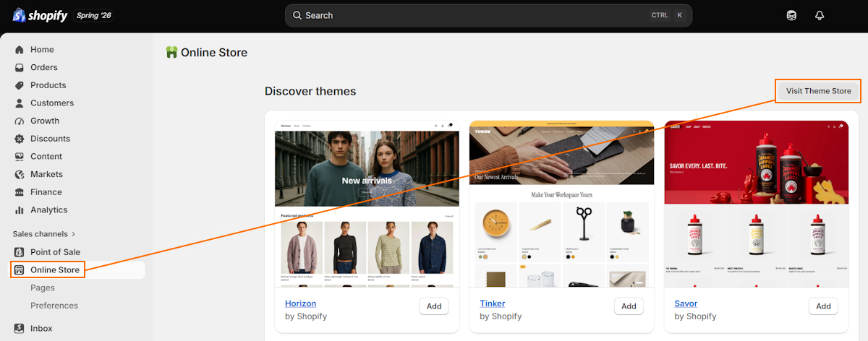Image resolution: width=868 pixels, height=341 pixels.
Task: Open the Home icon in sidebar
Action: [x=20, y=50]
